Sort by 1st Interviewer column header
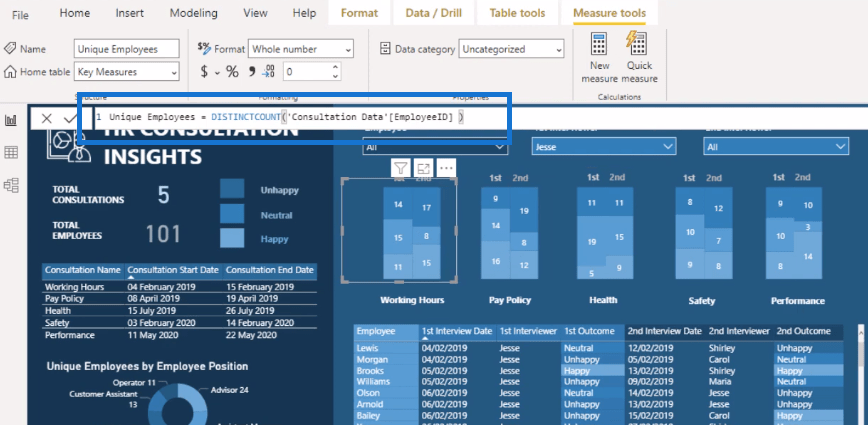Image resolution: width=868 pixels, height=425 pixels. (528, 331)
